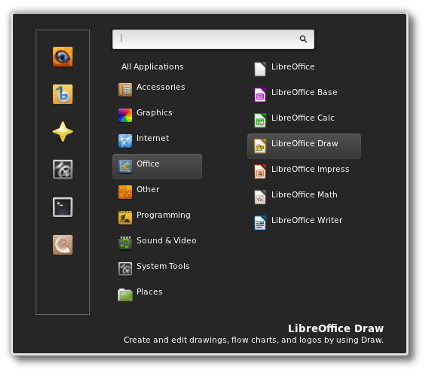Open the Places folder icon
427x374 pixels.
coord(125,294)
